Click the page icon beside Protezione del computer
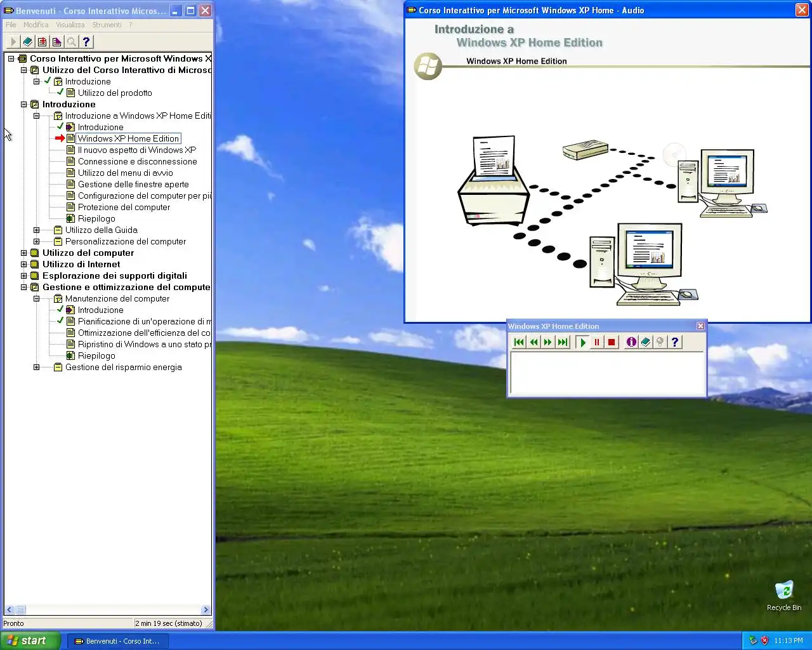 (71, 207)
